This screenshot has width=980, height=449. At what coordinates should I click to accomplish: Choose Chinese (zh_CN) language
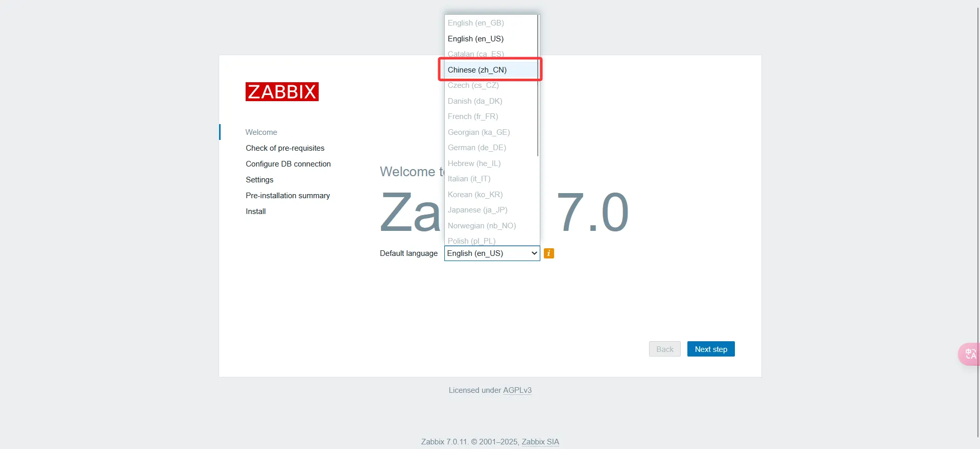click(491, 70)
